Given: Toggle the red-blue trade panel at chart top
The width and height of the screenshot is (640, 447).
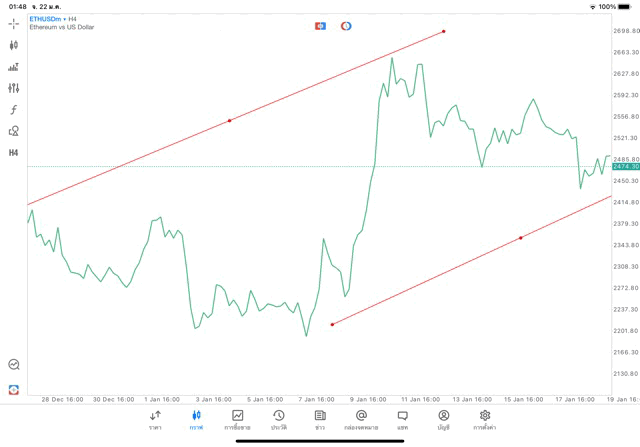Looking at the screenshot, I should coord(320,25).
